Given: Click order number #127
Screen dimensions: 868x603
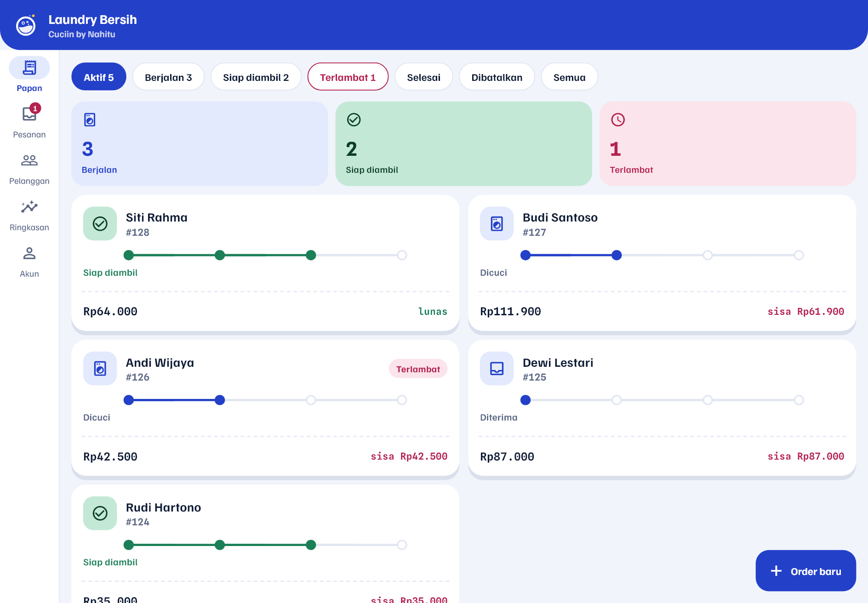Looking at the screenshot, I should (534, 233).
